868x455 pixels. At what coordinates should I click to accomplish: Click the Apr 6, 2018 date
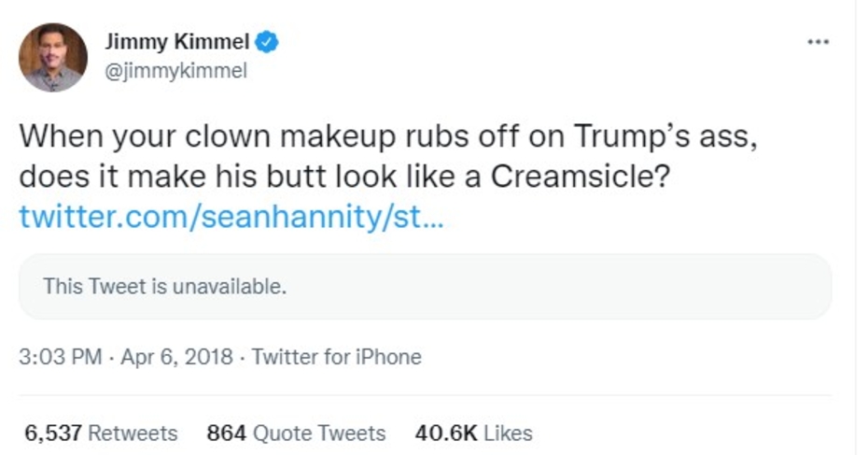tap(175, 357)
